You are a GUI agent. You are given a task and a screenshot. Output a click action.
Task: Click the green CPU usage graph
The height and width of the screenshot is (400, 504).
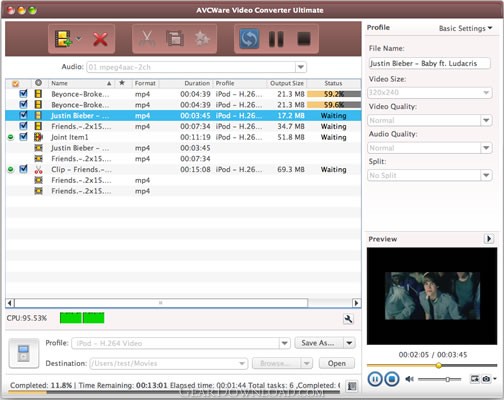pyautogui.click(x=82, y=318)
